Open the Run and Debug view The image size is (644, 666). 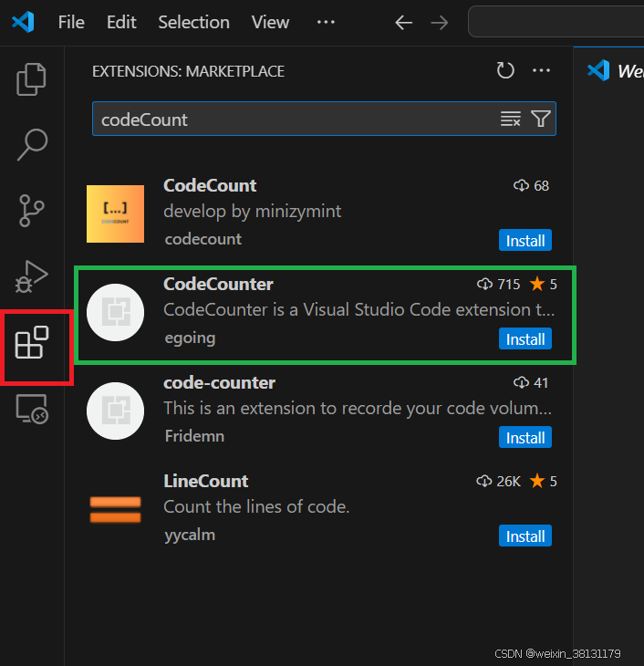tap(31, 276)
